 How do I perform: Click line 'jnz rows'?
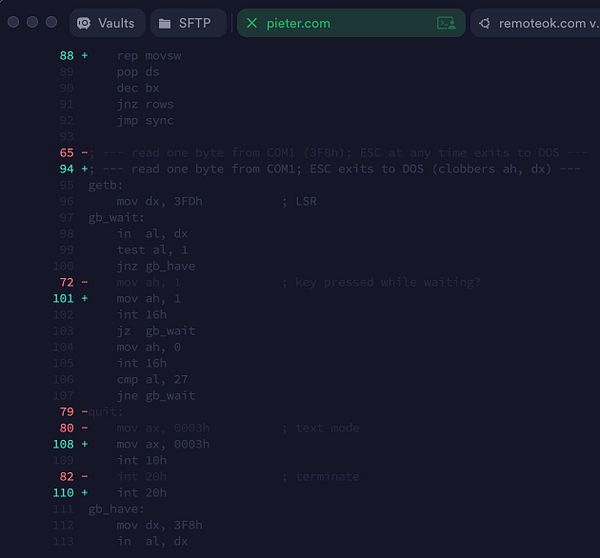145,104
